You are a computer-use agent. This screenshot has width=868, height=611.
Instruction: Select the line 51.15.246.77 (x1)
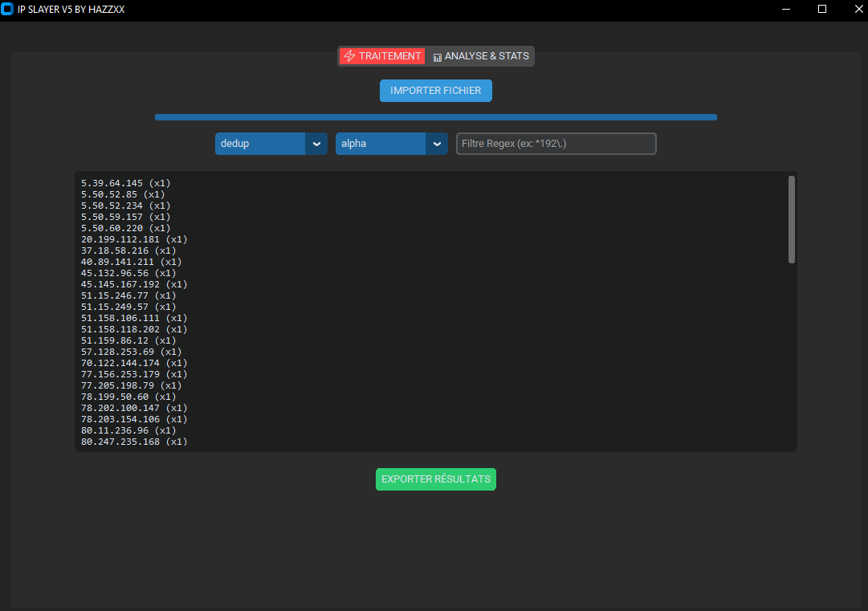(128, 295)
